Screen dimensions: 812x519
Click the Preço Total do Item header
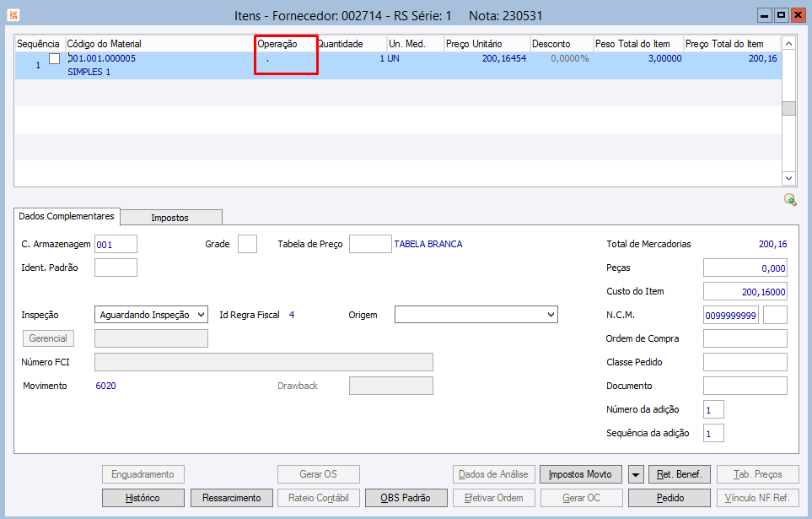731,44
